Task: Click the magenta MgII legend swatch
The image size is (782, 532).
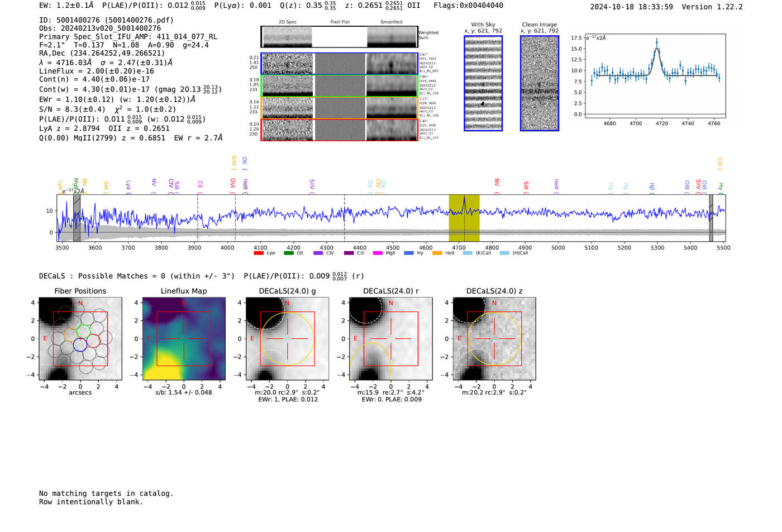Action: click(378, 253)
